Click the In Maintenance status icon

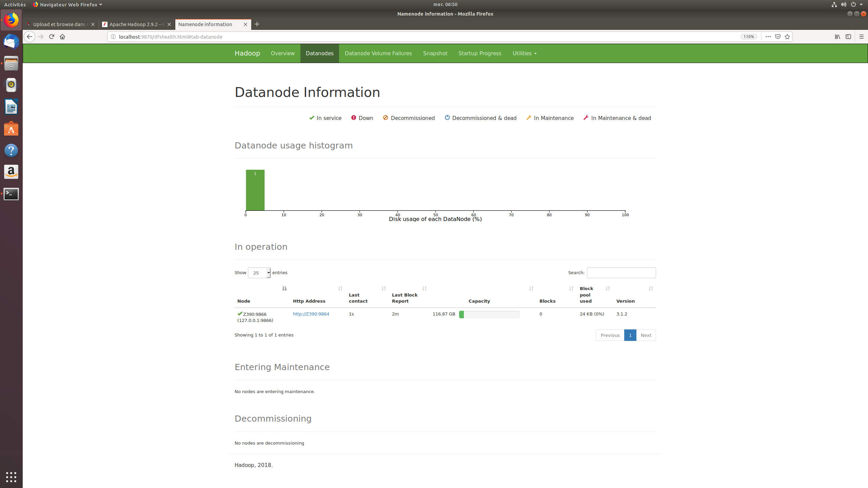tap(529, 117)
